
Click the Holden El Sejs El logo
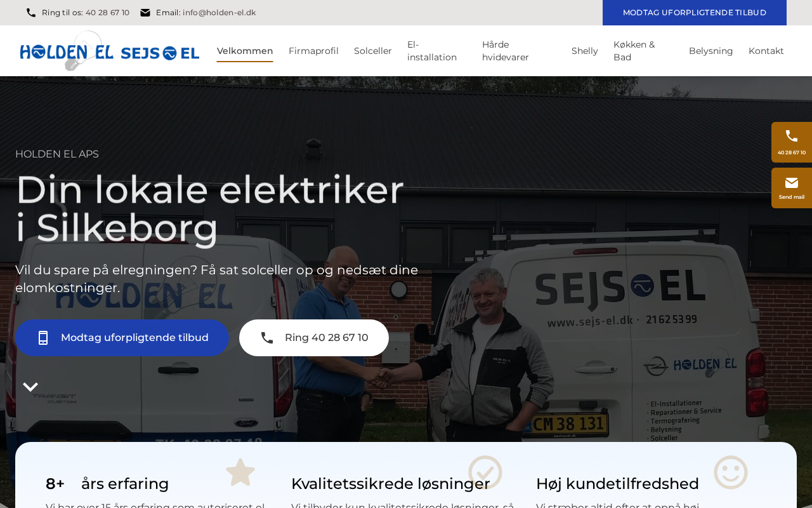coord(110,51)
